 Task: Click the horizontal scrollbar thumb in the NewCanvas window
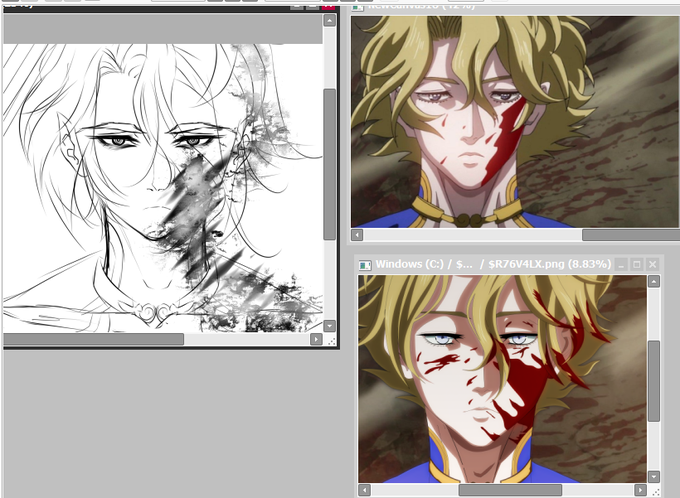pos(631,235)
